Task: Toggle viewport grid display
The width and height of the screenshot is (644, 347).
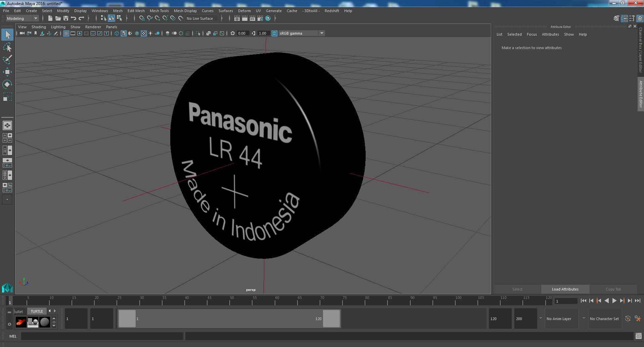Action: pyautogui.click(x=66, y=33)
